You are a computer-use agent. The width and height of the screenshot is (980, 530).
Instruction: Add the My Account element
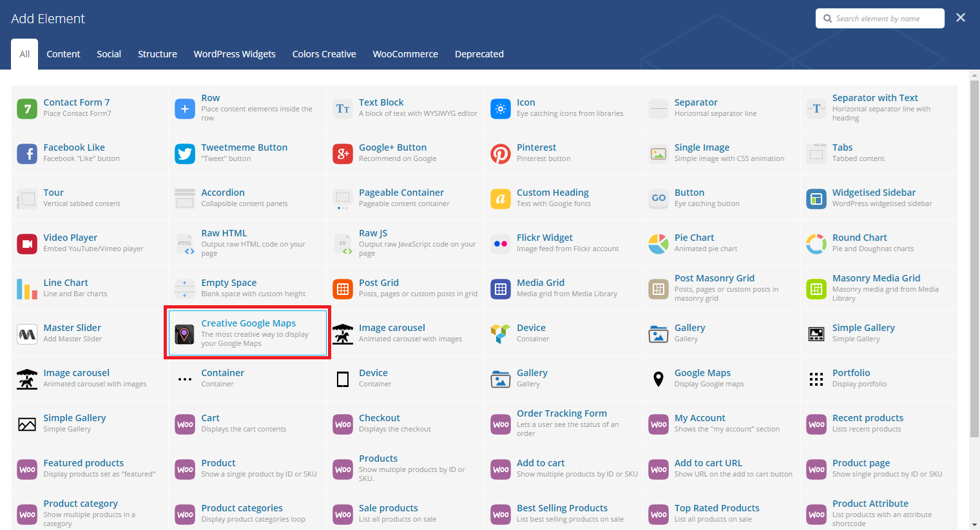(721, 424)
